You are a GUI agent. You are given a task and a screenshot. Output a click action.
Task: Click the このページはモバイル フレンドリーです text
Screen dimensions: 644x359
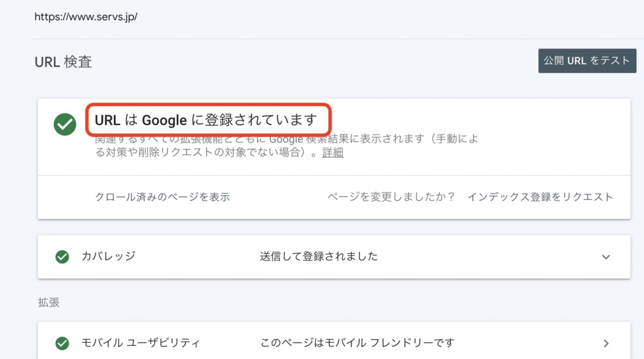point(357,343)
